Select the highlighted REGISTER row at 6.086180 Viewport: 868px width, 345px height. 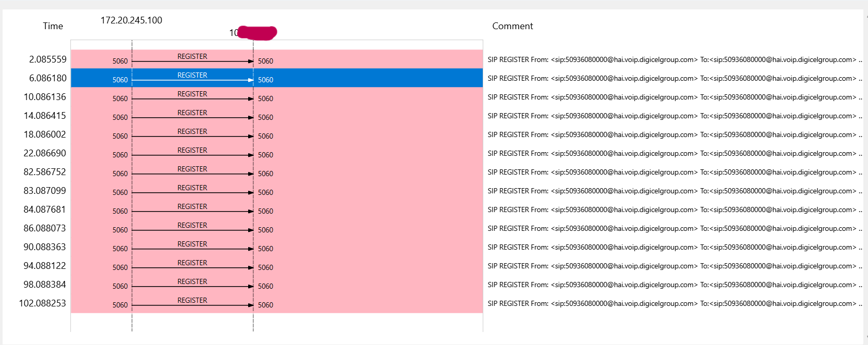(277, 78)
